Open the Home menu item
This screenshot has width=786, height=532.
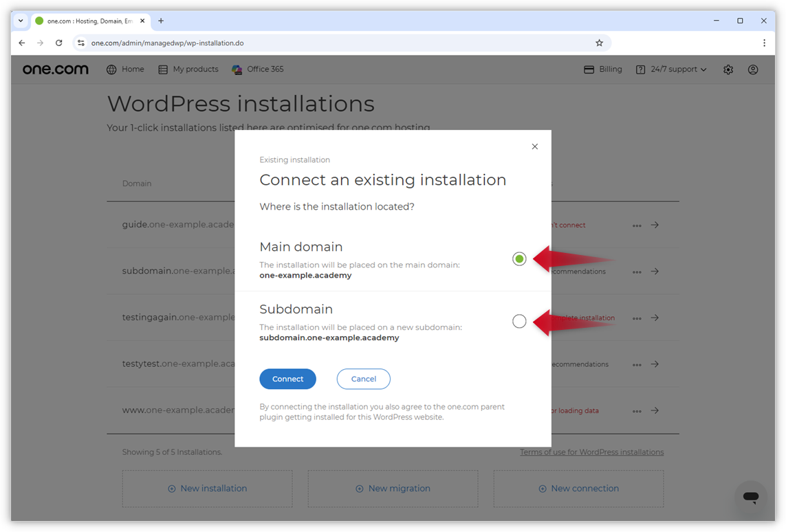tap(125, 69)
